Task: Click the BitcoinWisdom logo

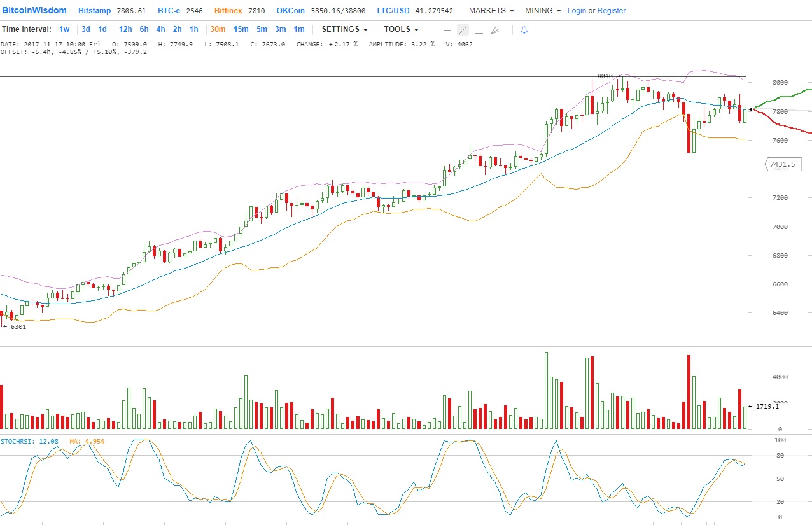Action: coord(34,11)
